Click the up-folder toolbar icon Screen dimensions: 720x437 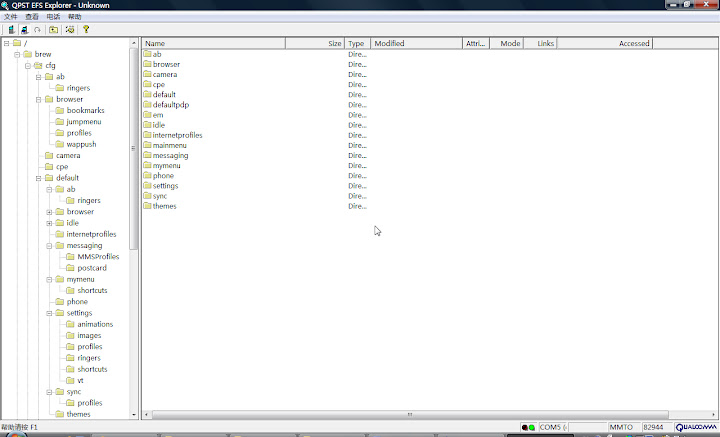click(x=54, y=30)
